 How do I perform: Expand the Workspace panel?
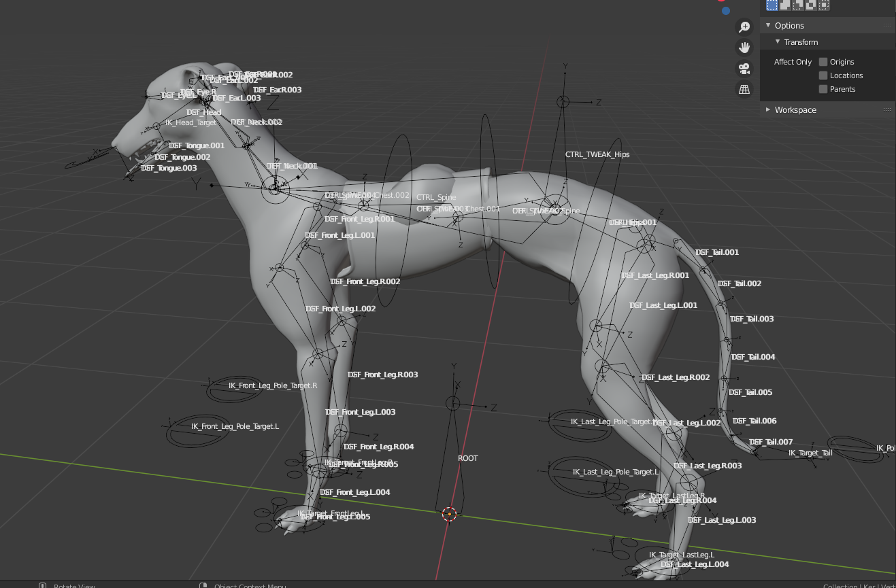768,109
